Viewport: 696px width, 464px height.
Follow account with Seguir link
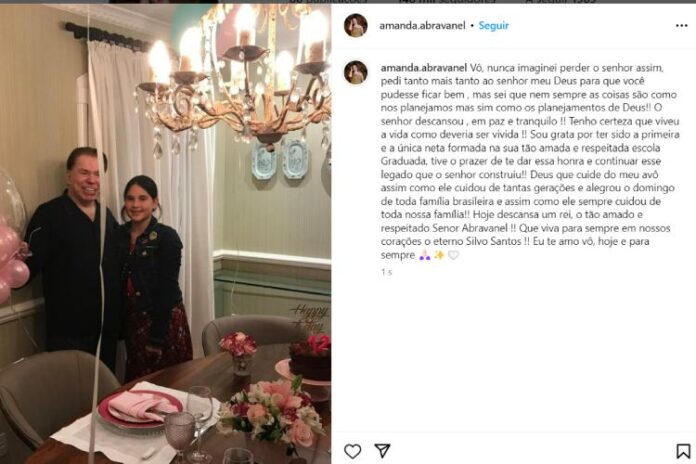(x=494, y=26)
